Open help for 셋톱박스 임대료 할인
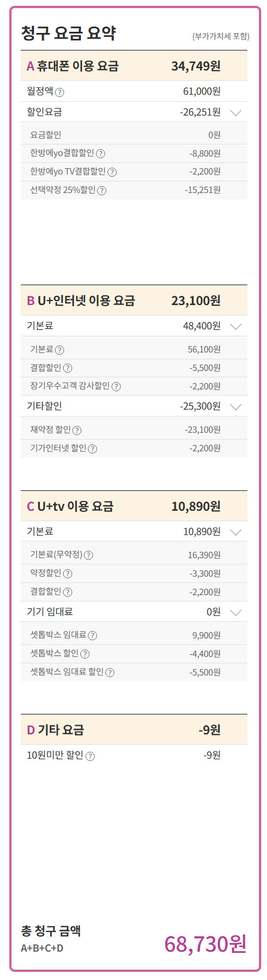The width and height of the screenshot is (267, 980). tap(110, 673)
